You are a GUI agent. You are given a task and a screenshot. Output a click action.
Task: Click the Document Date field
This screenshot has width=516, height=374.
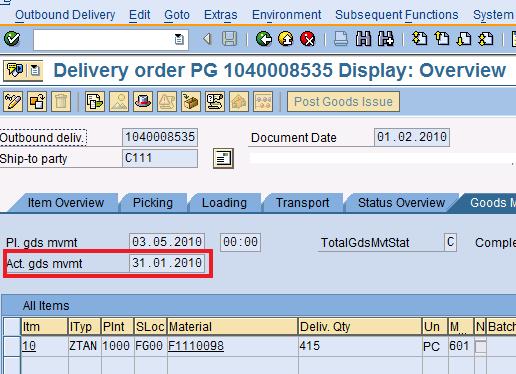(x=412, y=137)
